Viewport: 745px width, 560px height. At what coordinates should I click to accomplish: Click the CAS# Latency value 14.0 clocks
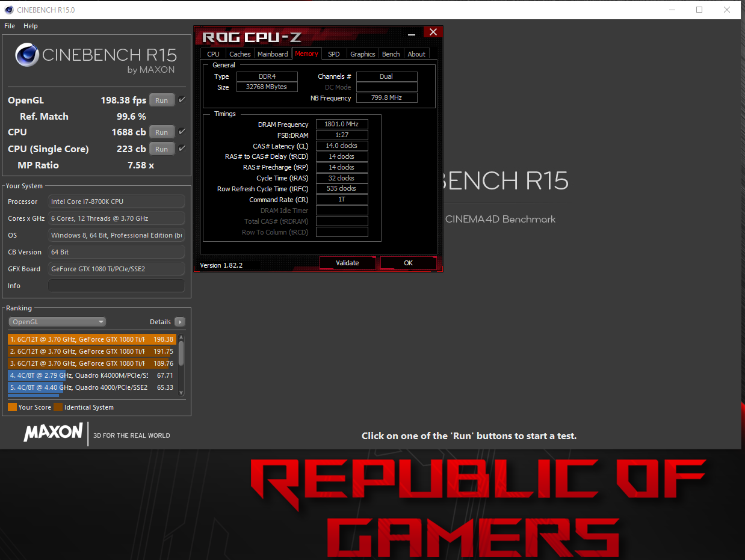(x=342, y=146)
